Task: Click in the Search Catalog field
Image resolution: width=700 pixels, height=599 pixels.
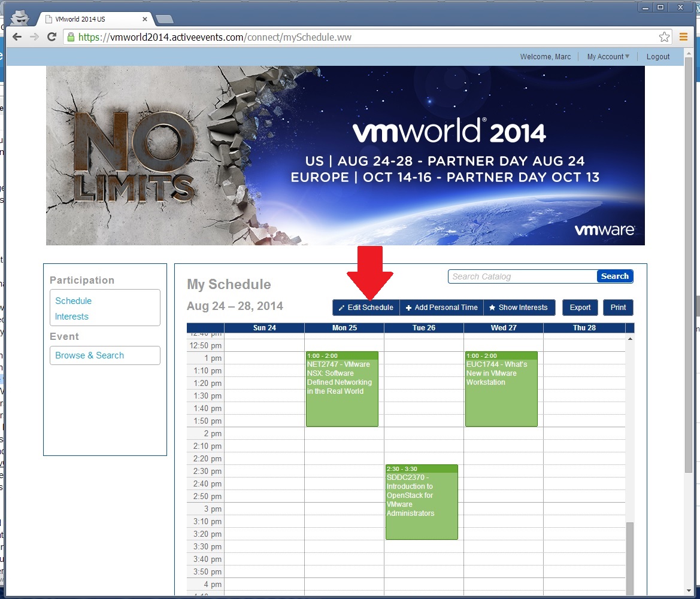Action: [x=522, y=276]
